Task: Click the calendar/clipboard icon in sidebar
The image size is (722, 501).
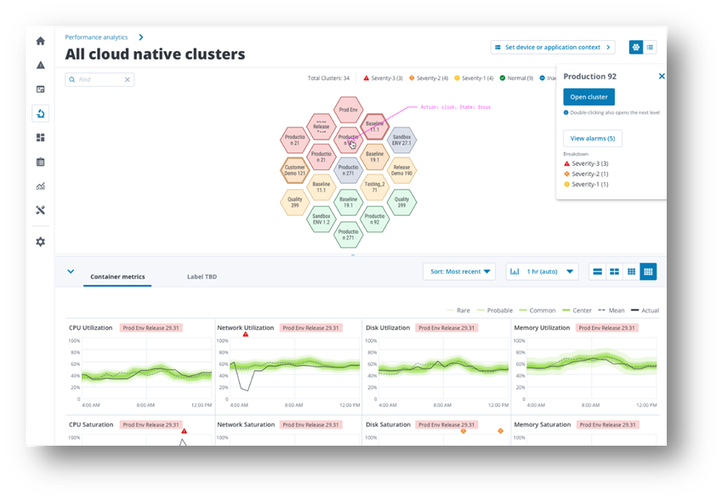Action: (41, 162)
